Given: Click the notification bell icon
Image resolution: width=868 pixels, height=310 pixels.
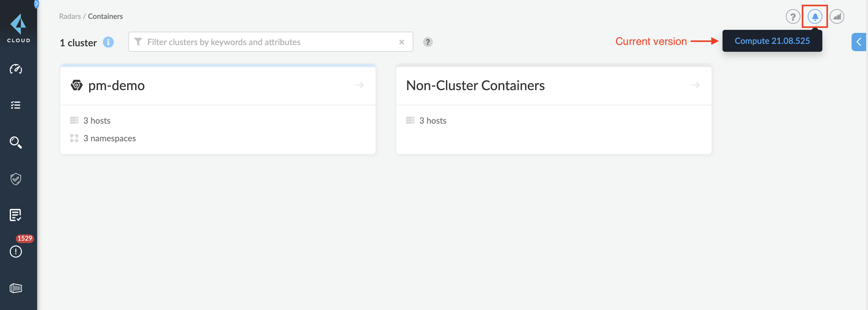Looking at the screenshot, I should click(815, 16).
